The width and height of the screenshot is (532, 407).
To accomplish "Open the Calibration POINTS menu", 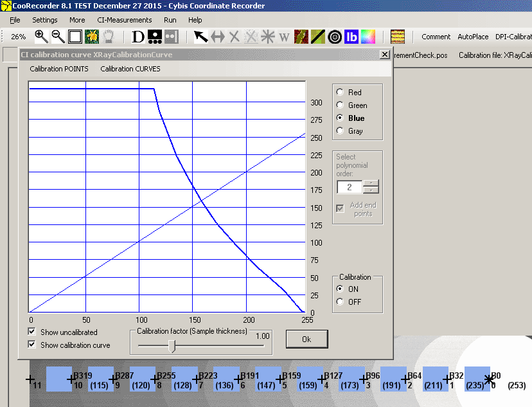I will coord(59,69).
